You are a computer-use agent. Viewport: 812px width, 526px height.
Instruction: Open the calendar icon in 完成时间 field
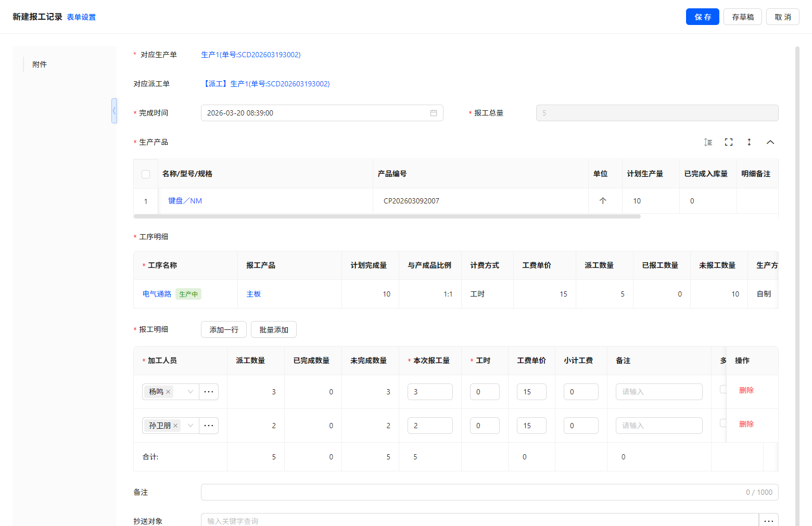point(433,113)
